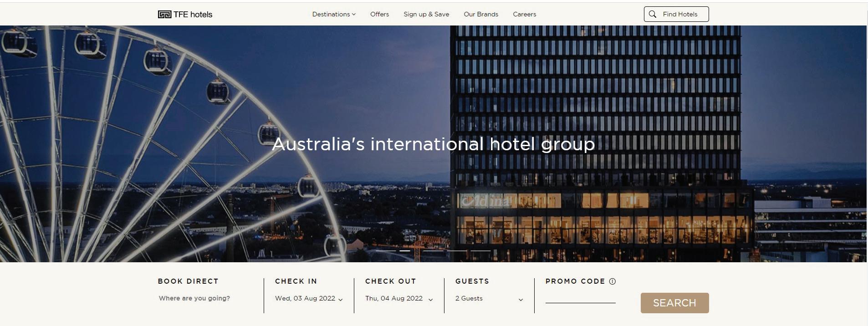
Task: Select the fourth carousel slide indicator
Action: point(457,251)
